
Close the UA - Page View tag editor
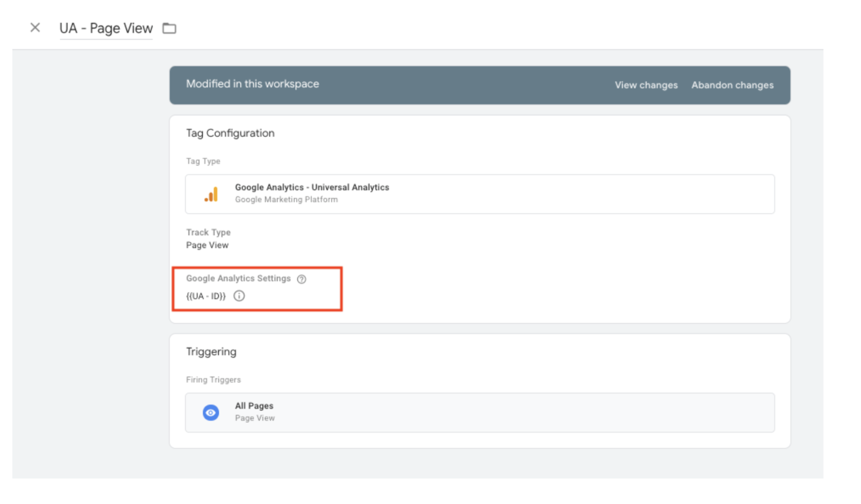click(x=35, y=28)
